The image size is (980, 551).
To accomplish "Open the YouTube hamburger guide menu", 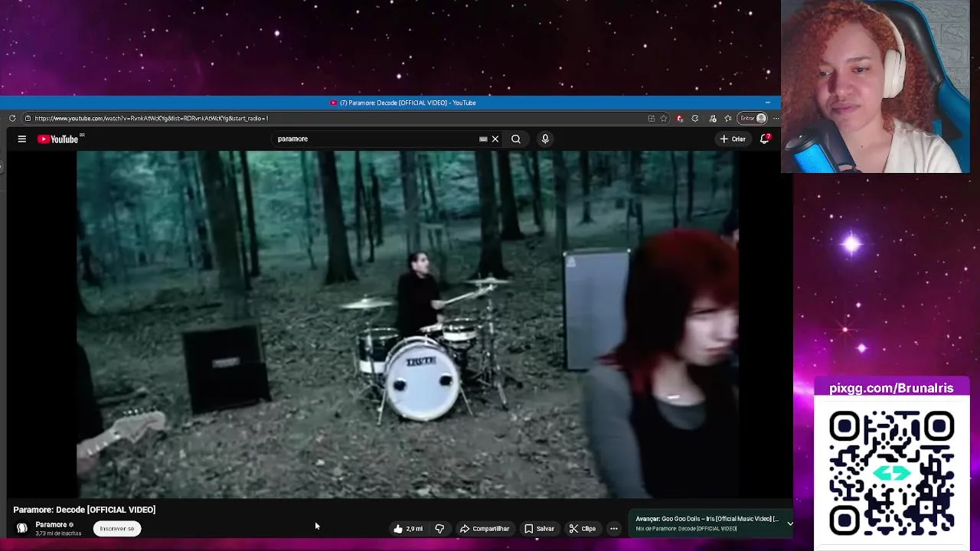I will pos(21,139).
